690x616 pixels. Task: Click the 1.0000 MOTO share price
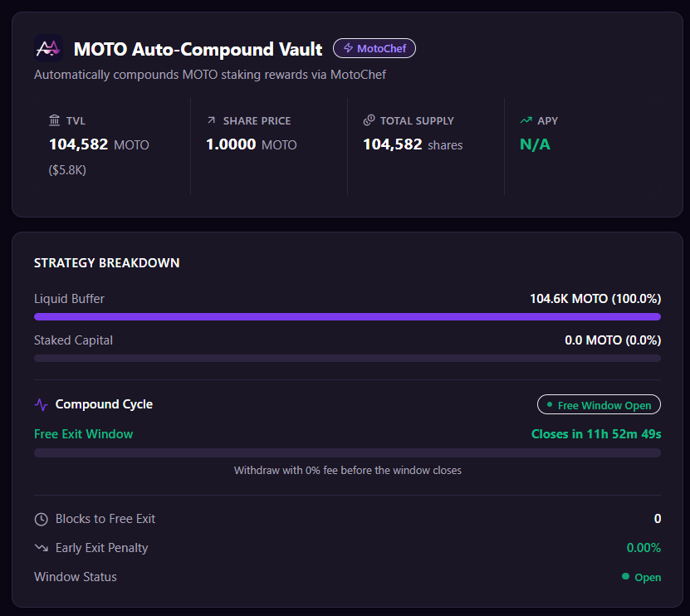pyautogui.click(x=252, y=144)
